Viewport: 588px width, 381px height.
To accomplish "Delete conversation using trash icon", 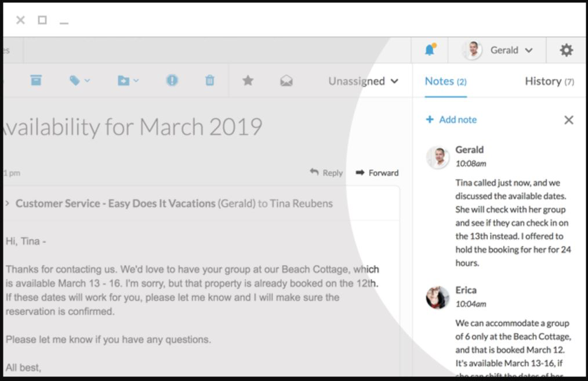I will (x=210, y=80).
